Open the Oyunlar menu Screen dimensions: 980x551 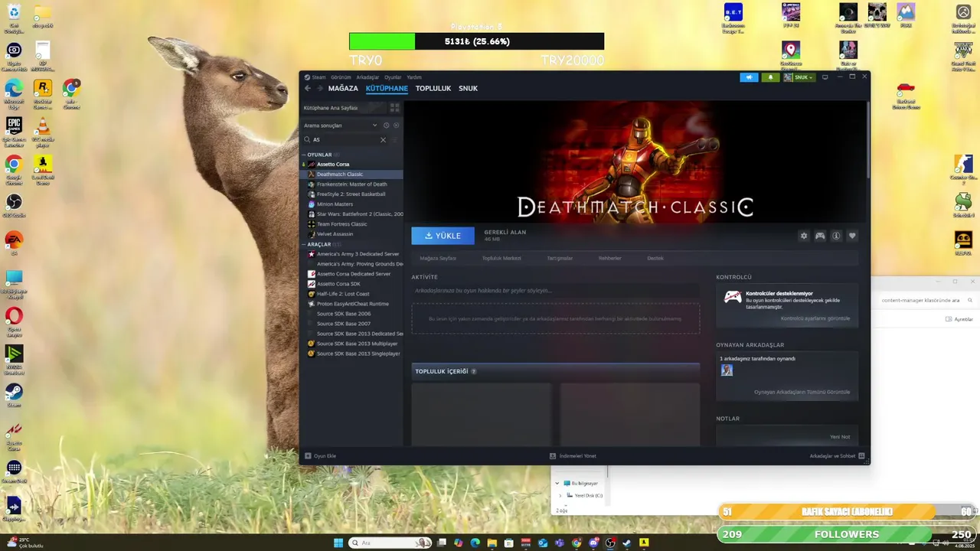pos(393,77)
